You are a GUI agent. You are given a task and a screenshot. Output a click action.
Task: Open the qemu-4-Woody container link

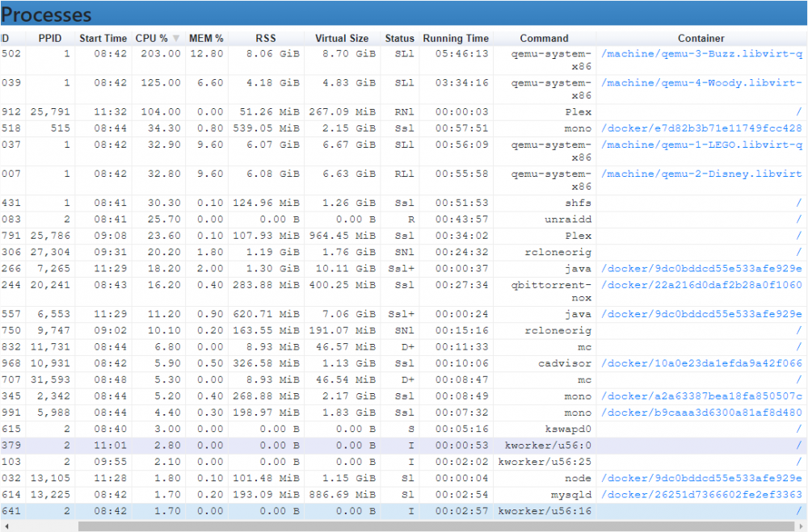[702, 82]
